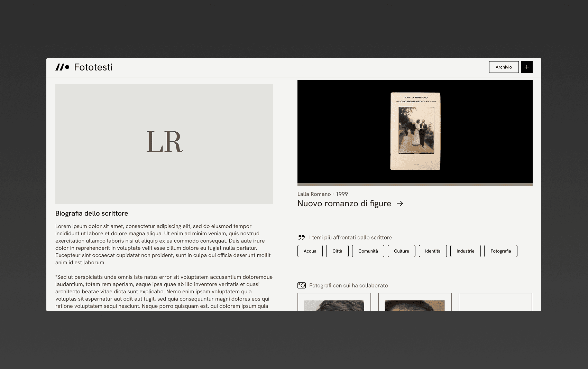
Task: Open the first photographer portrait card
Action: click(334, 302)
